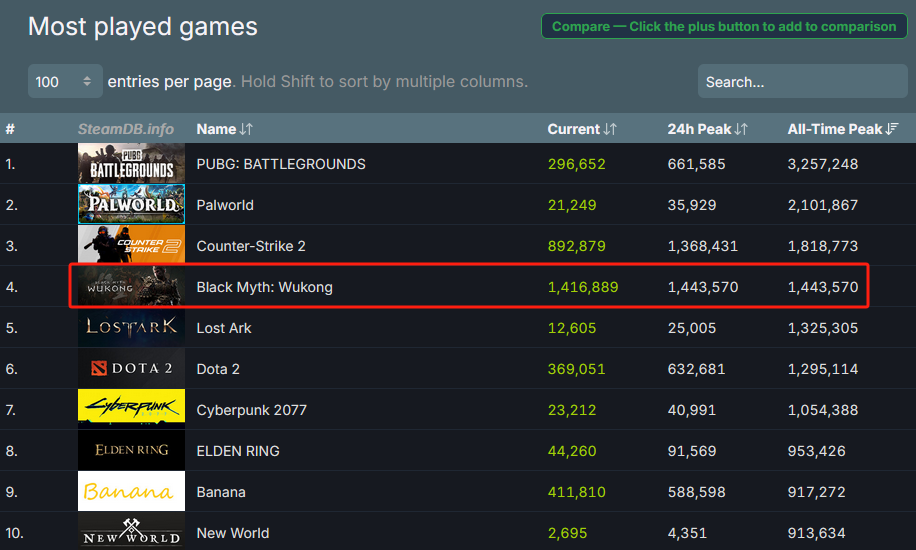This screenshot has width=916, height=550.
Task: Select all-time peak value 2,101,867
Action: point(823,205)
